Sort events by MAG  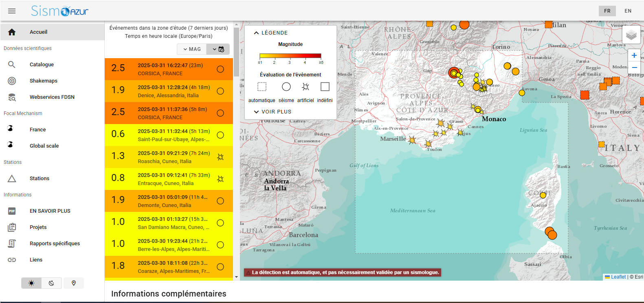192,49
